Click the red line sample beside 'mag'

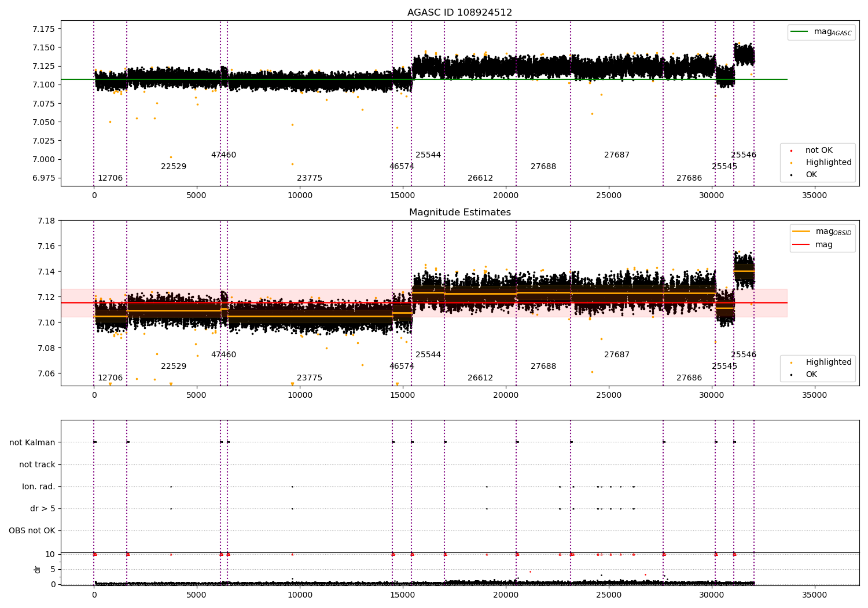(801, 245)
